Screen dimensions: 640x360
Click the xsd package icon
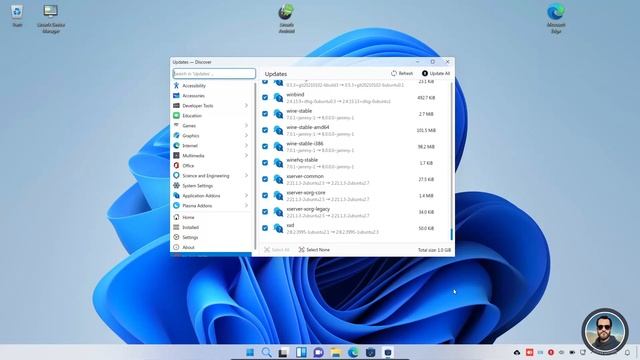point(278,228)
